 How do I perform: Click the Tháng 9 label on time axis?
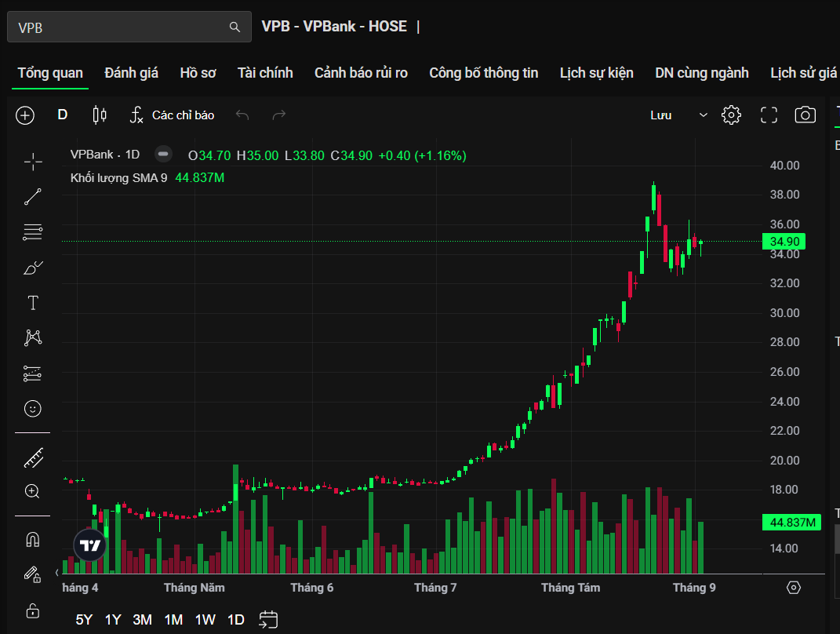click(694, 588)
